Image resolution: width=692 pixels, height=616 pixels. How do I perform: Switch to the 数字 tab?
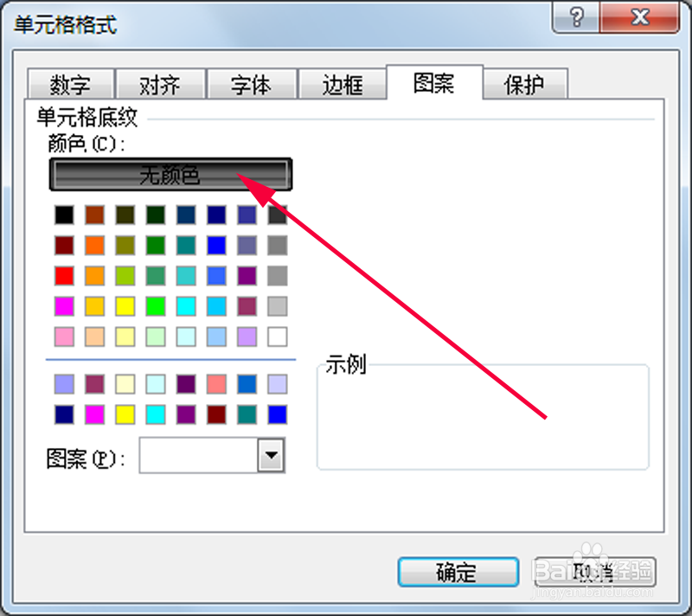(71, 84)
